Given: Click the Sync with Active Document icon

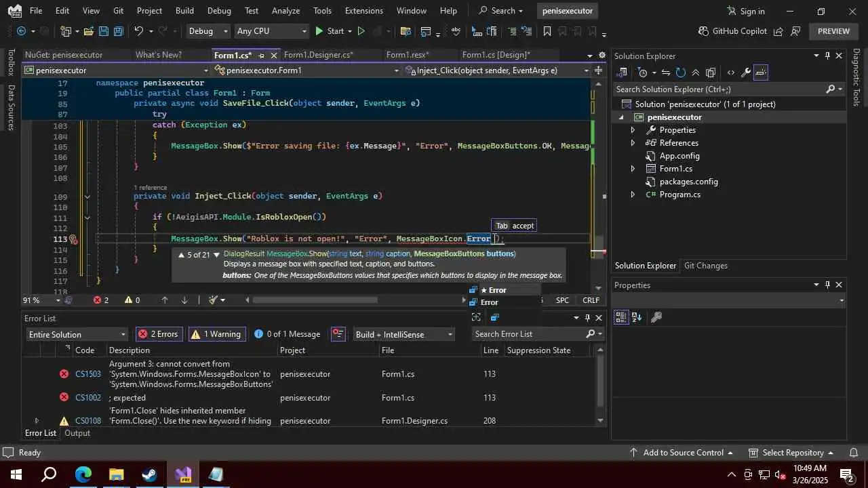Looking at the screenshot, I should pos(666,73).
